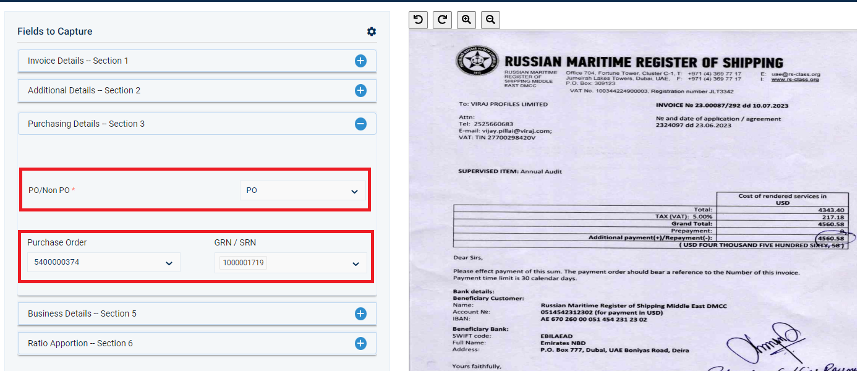868x371 pixels.
Task: Click the GRN / SRN field label
Action: (x=236, y=242)
